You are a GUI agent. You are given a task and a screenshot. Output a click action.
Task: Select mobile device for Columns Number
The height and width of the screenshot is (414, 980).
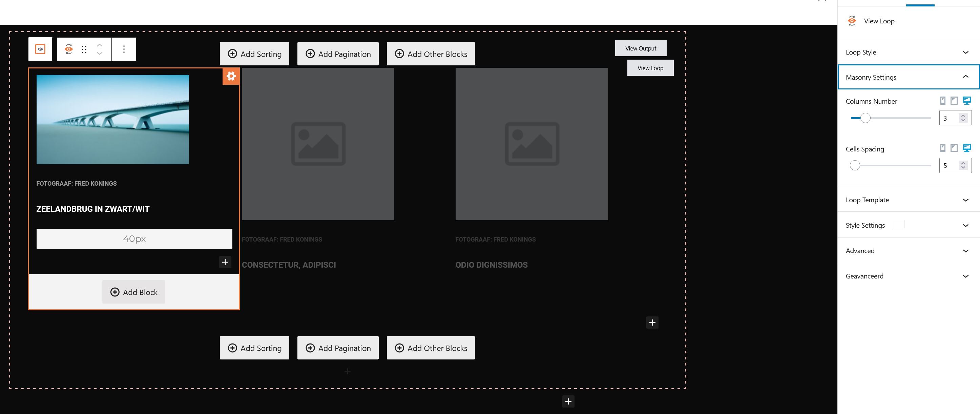pyautogui.click(x=943, y=101)
